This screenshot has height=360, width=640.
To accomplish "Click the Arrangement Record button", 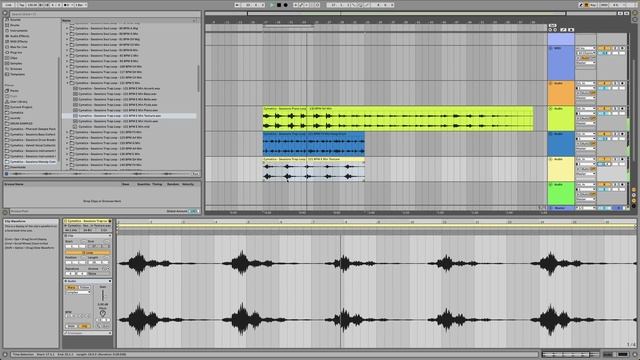I will 285,5.
